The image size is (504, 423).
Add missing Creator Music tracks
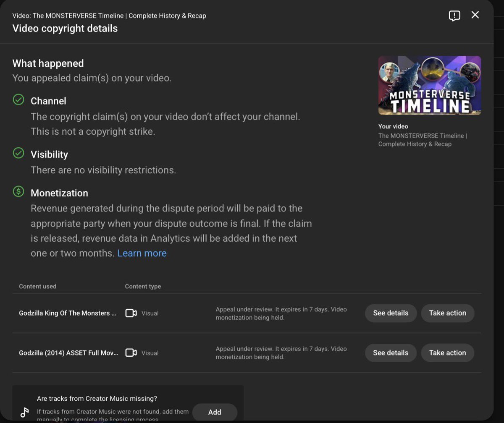(215, 412)
